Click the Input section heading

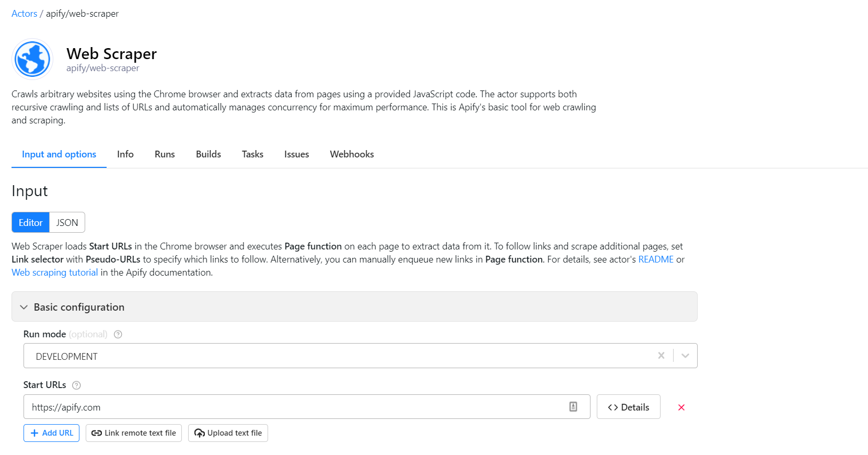[30, 191]
